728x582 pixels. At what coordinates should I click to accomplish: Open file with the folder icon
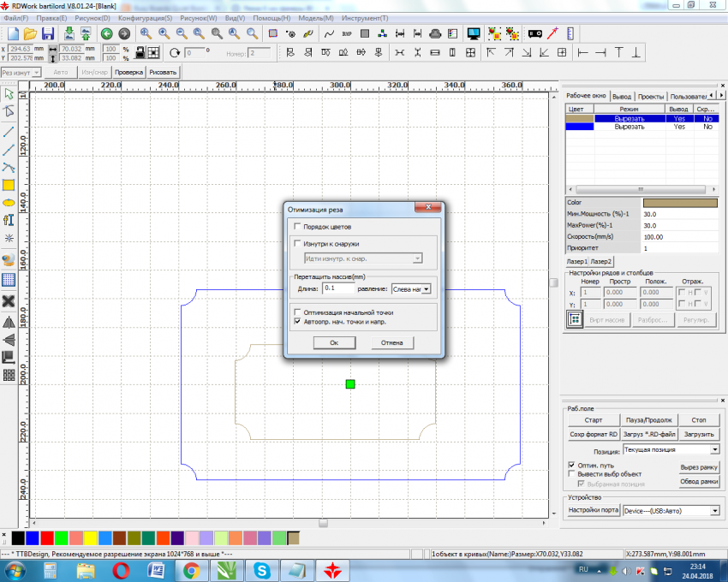coord(30,33)
